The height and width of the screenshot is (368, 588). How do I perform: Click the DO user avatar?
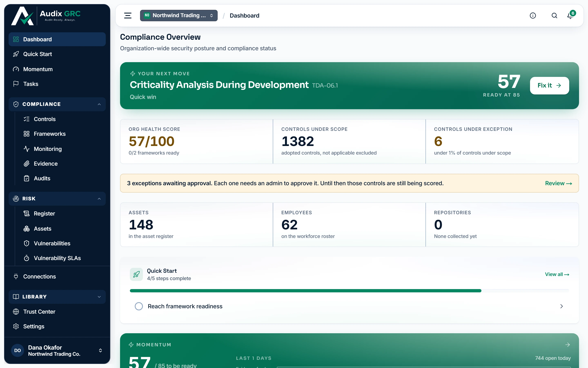(18, 350)
